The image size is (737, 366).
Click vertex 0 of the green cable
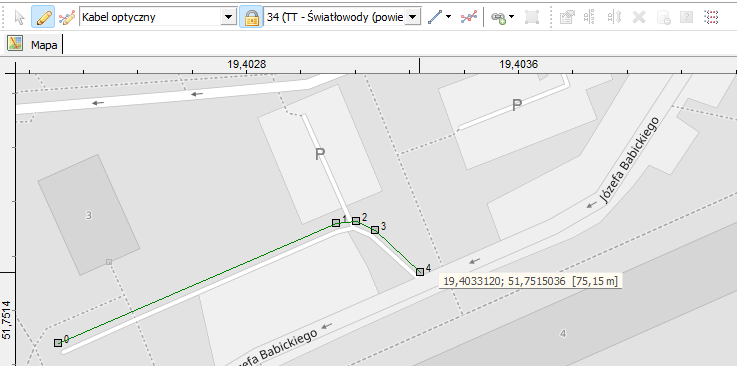[x=58, y=343]
